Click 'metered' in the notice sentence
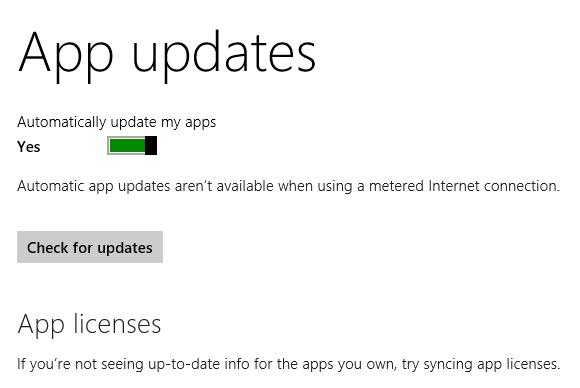The height and width of the screenshot is (388, 580). click(396, 186)
